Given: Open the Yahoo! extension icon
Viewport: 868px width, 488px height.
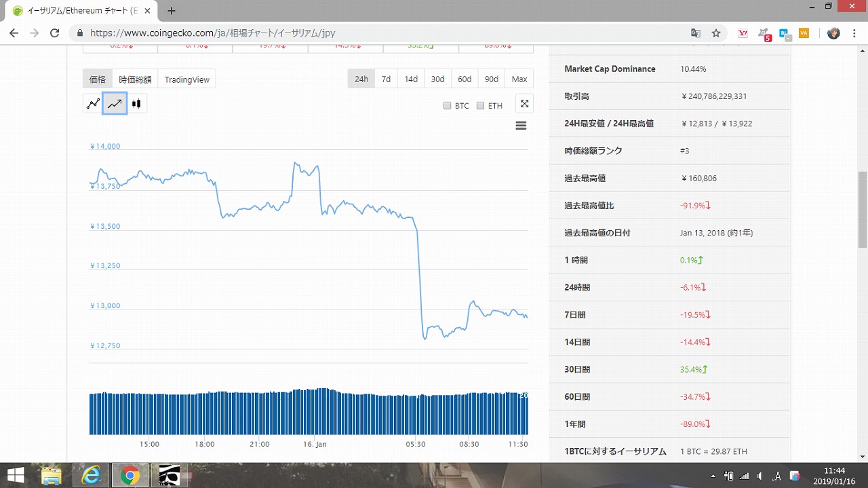Looking at the screenshot, I should tap(743, 33).
